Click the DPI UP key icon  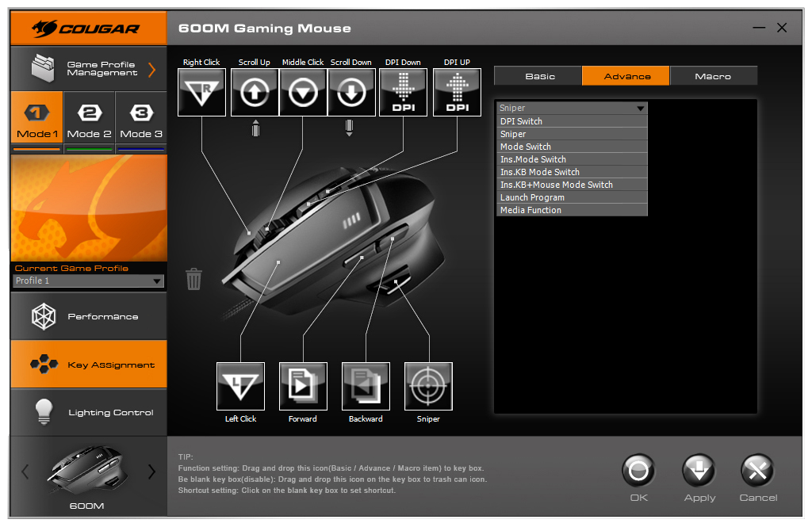point(457,93)
